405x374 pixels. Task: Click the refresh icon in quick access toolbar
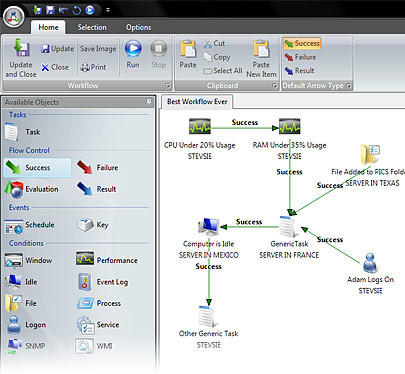click(x=77, y=10)
